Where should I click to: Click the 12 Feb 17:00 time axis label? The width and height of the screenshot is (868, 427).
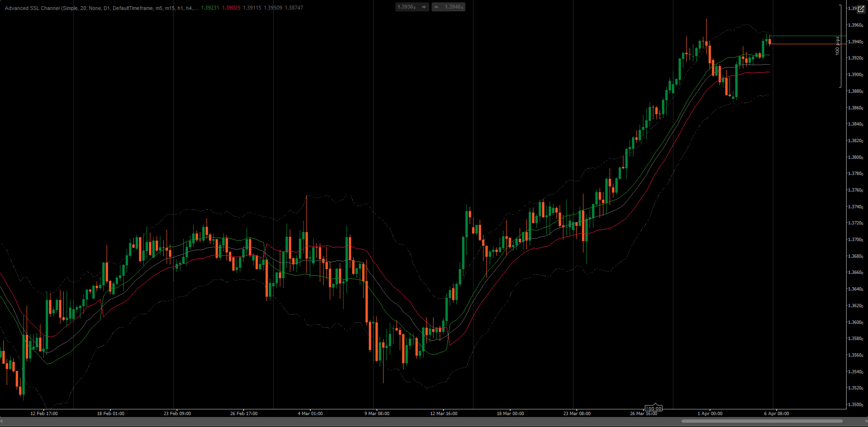tap(44, 414)
